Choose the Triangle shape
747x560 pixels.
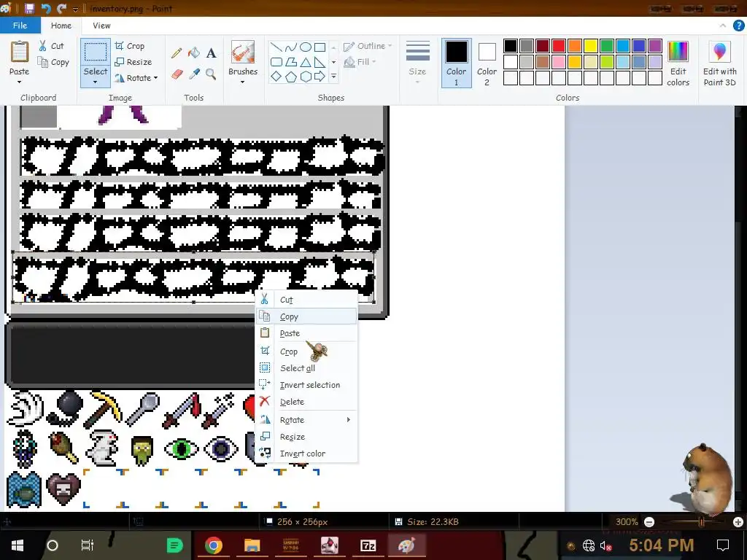click(x=306, y=62)
